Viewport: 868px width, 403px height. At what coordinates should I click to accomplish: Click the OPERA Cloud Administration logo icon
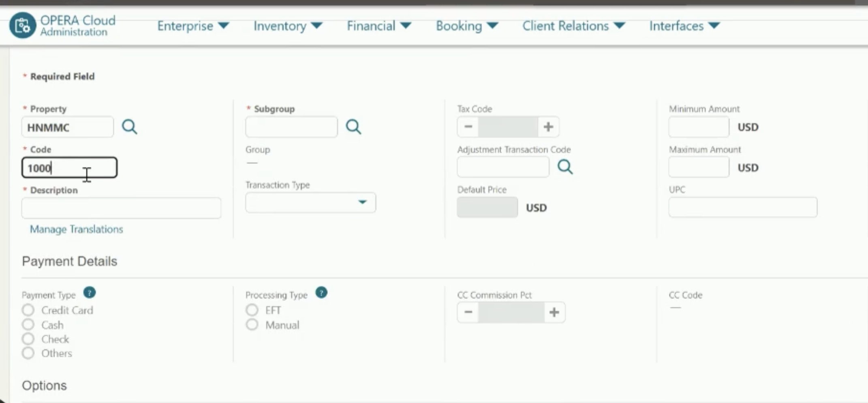coord(22,26)
